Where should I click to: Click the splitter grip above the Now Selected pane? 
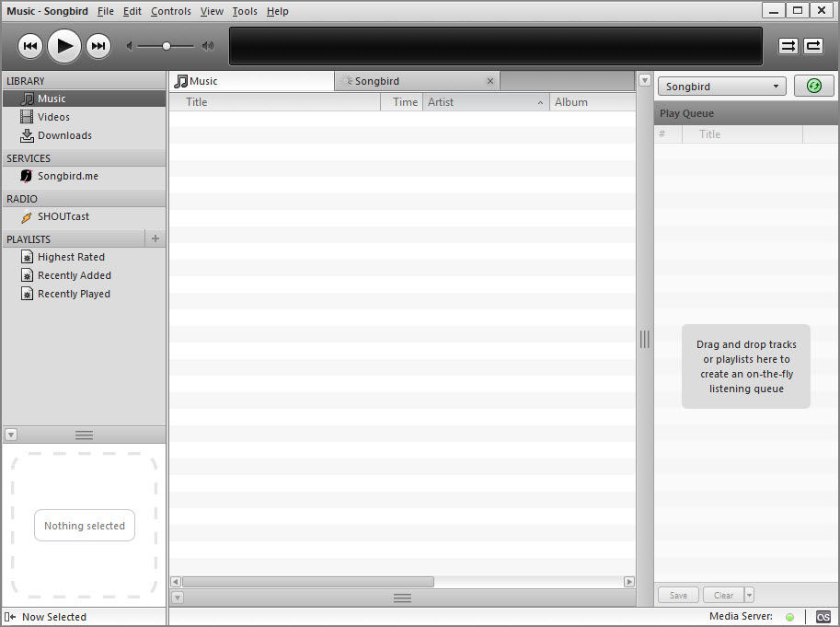click(84, 435)
